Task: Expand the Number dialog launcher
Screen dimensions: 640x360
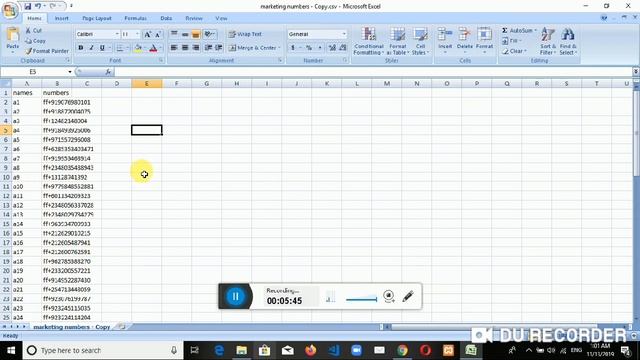Action: tap(344, 60)
